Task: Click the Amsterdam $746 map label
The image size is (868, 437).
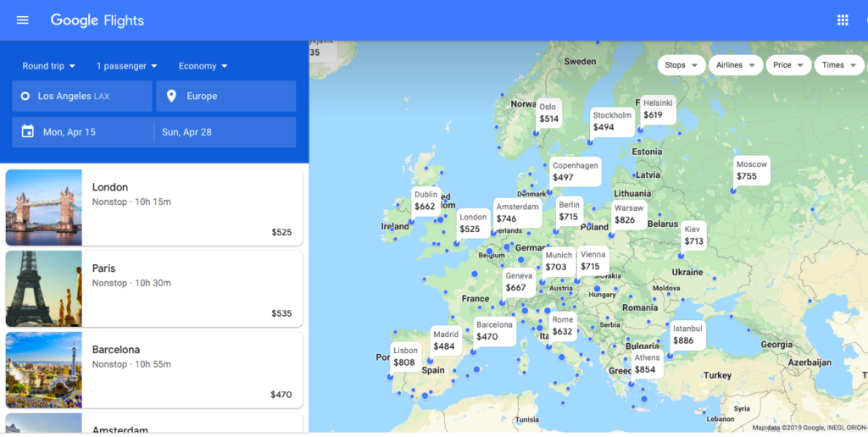Action: tap(517, 213)
